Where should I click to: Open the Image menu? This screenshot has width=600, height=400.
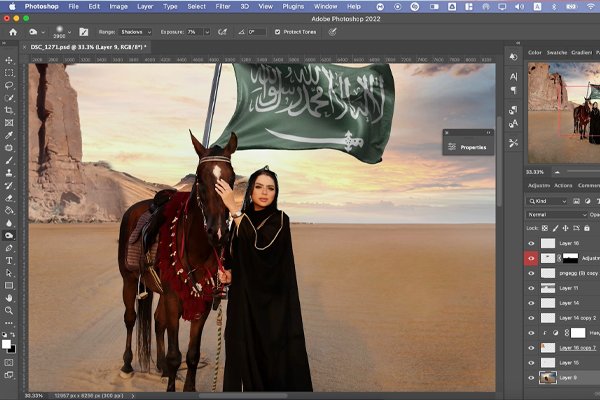[x=119, y=7]
